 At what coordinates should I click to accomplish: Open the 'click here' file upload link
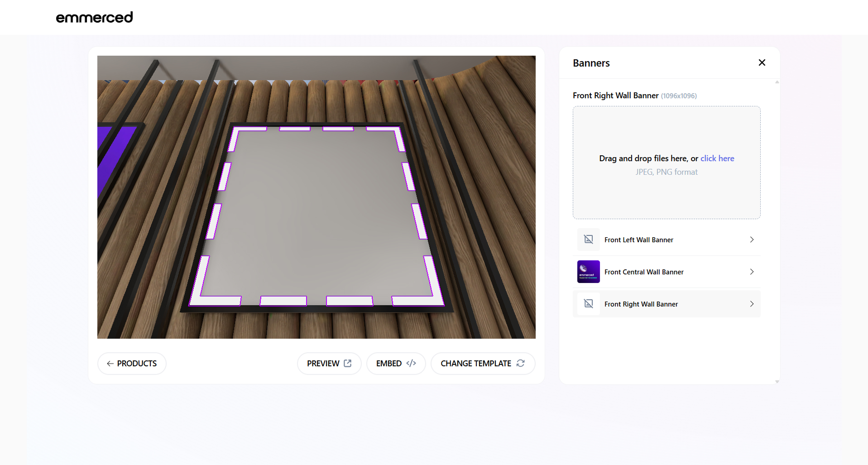(x=717, y=158)
